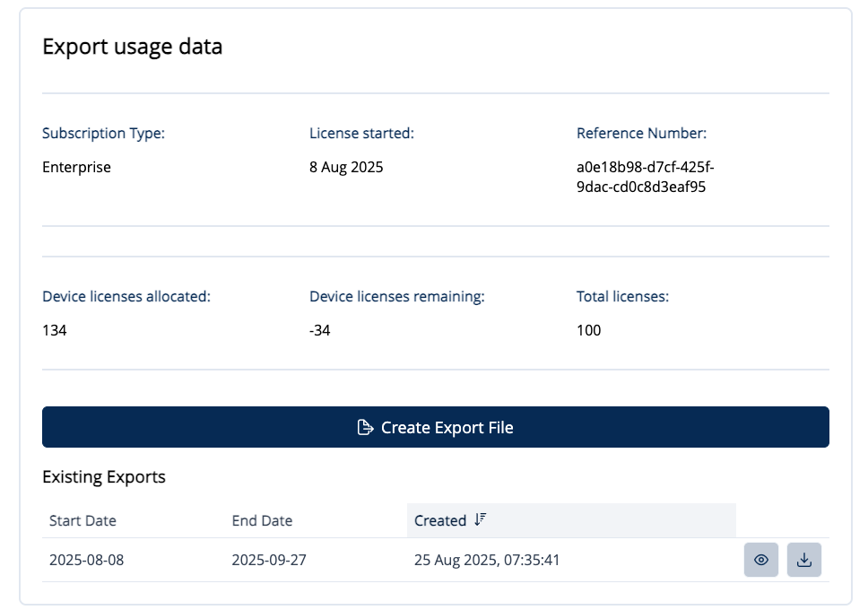Click the total licenses value 100
The width and height of the screenshot is (868, 610).
point(589,330)
